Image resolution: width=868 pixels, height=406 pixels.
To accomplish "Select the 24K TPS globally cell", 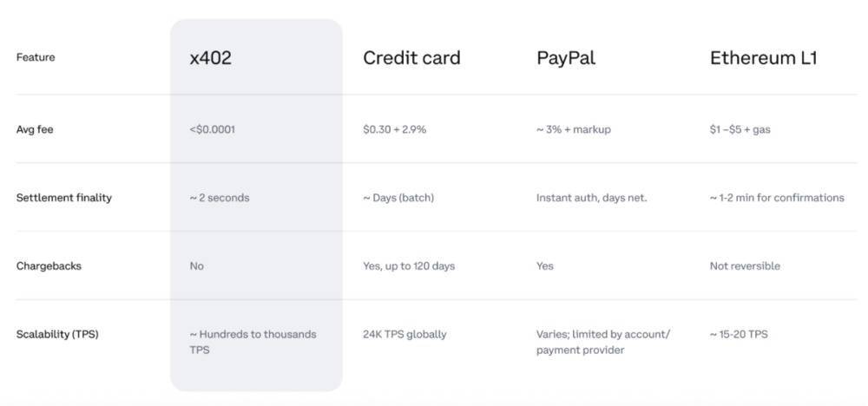I will [x=404, y=334].
